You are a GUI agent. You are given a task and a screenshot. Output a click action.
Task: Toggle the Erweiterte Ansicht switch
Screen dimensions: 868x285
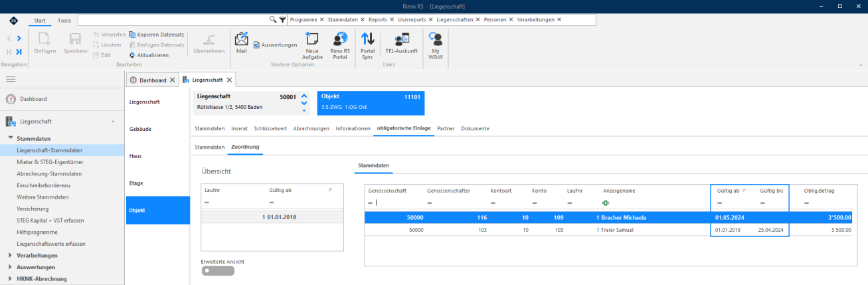tap(218, 270)
